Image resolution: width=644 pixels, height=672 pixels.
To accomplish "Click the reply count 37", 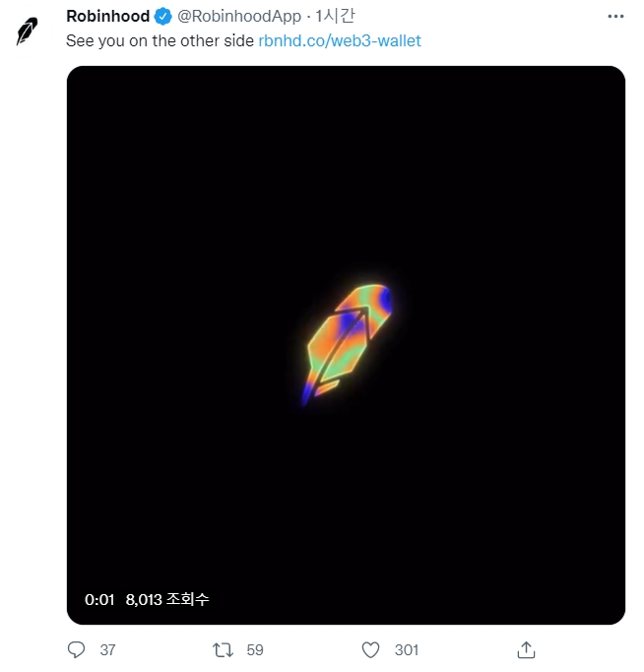I will pos(108,649).
